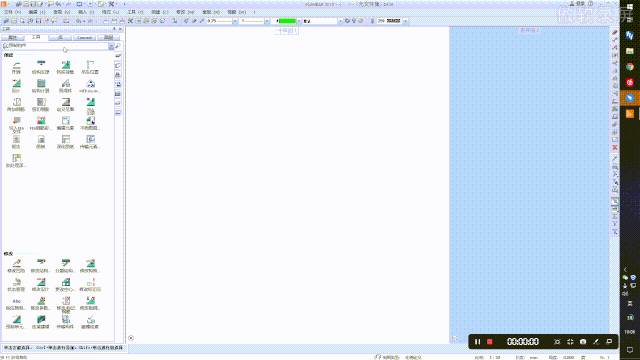Open the Format (格式) menu
640x360 pixels.
tap(110, 12)
